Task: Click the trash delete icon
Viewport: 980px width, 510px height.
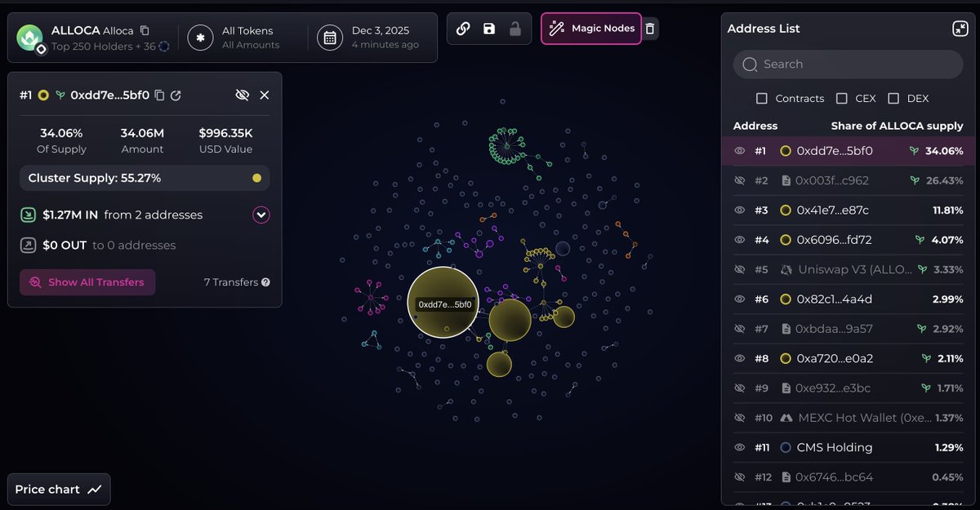Action: [x=650, y=29]
